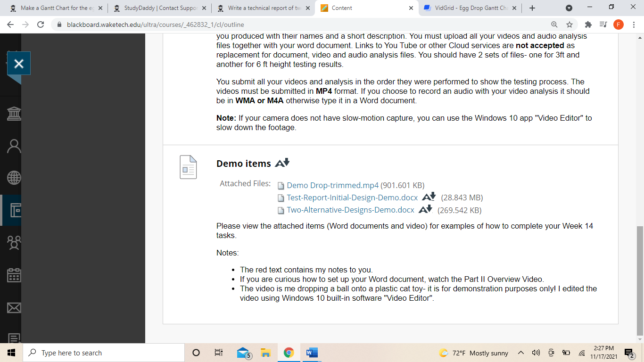The image size is (644, 362).
Task: Download alternative formats for Demo items
Action: (282, 163)
